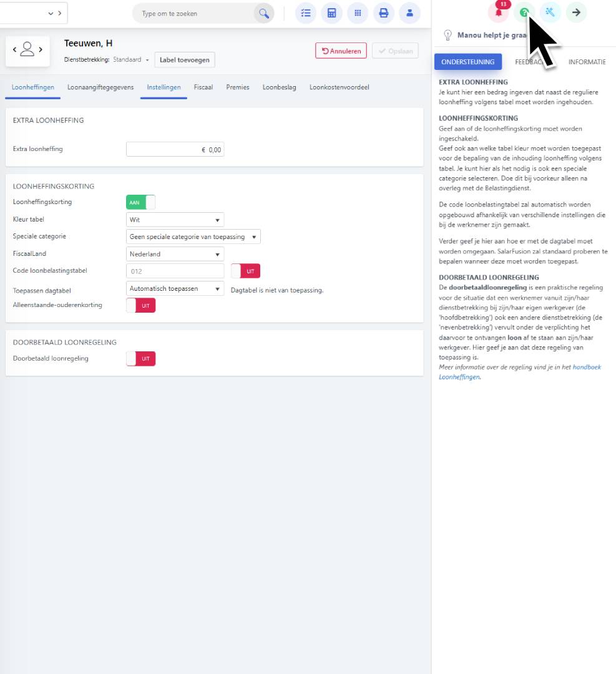Click the right chevron in top-left selector

[60, 13]
